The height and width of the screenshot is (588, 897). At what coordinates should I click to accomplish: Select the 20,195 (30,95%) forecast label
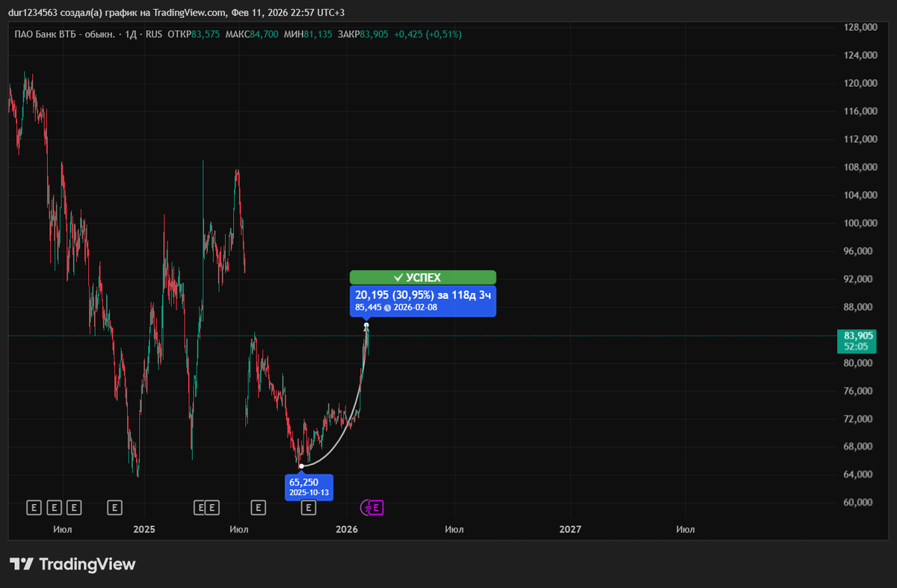click(x=422, y=301)
